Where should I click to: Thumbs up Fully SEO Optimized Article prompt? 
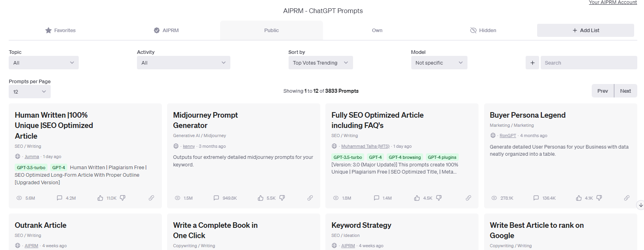(417, 198)
